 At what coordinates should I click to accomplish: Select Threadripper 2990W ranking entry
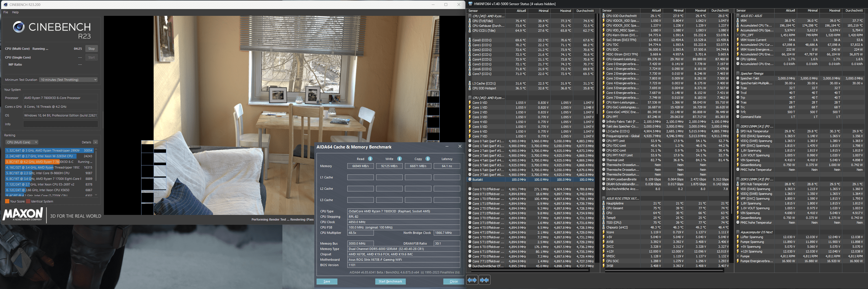pos(49,150)
